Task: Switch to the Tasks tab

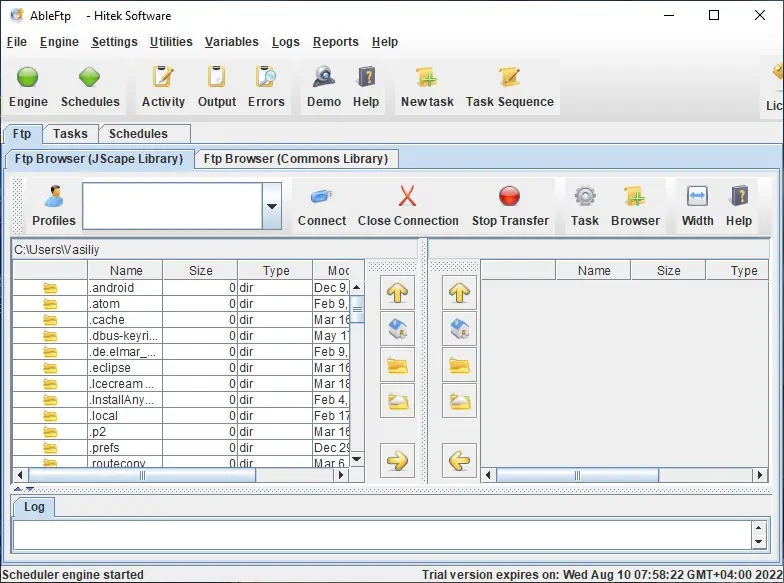Action: [x=70, y=134]
